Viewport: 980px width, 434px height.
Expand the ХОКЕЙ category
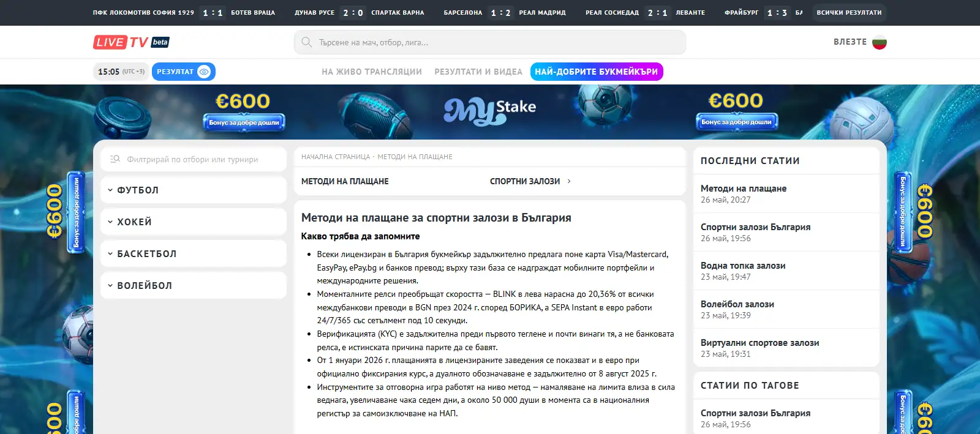point(194,222)
